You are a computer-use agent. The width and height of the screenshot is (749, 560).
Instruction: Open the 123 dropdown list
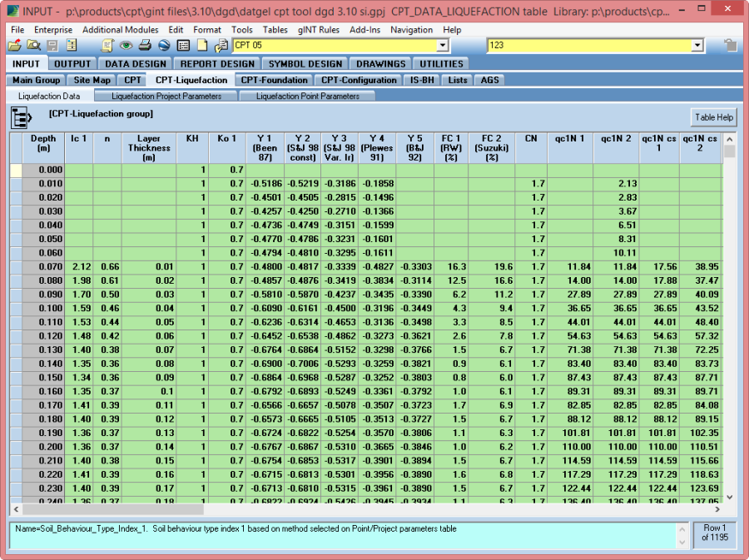697,45
